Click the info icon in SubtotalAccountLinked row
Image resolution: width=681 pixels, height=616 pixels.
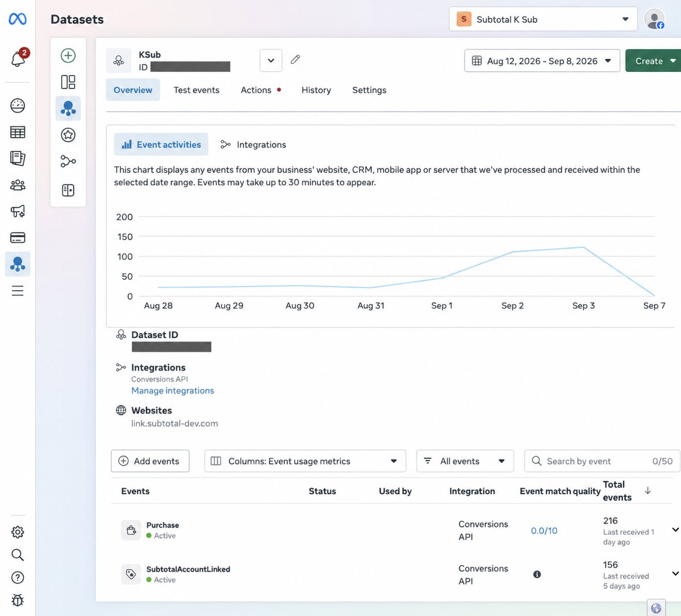[x=537, y=574]
